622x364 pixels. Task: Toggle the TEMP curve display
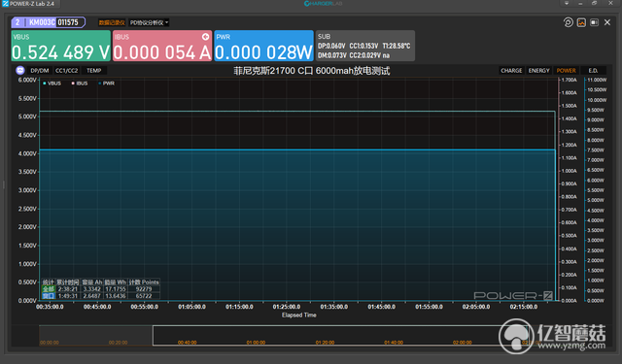point(94,71)
